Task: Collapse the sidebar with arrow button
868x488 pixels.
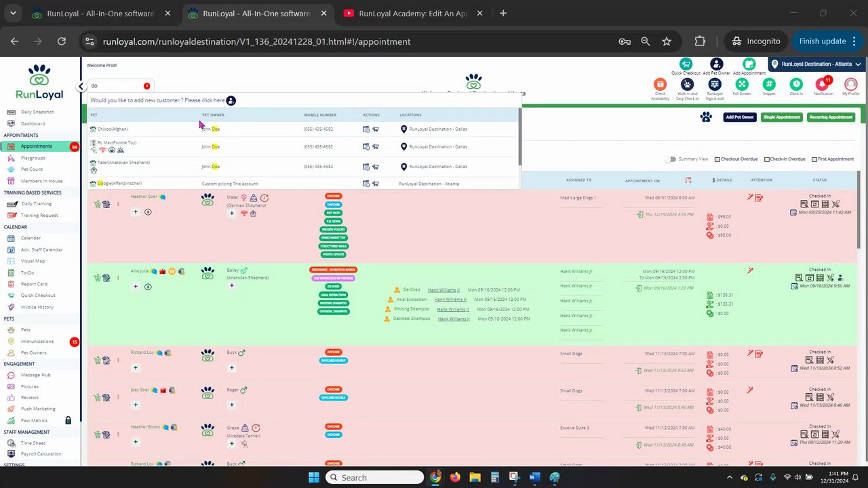Action: (x=81, y=86)
